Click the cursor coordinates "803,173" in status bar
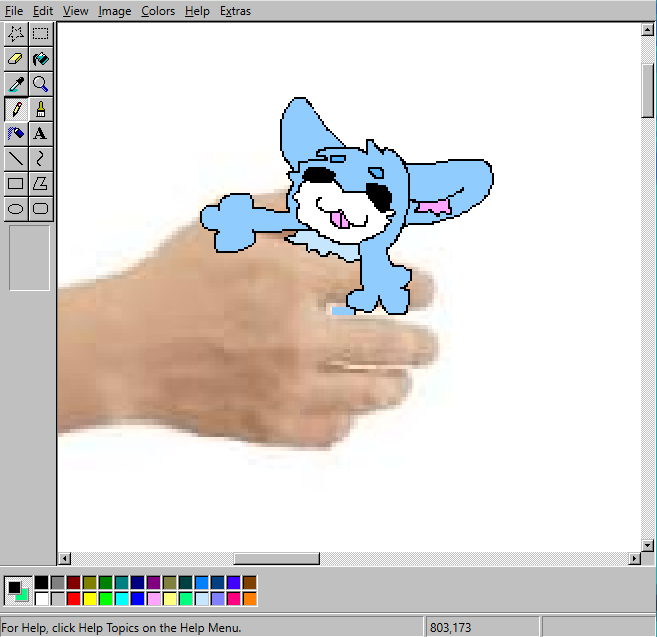Screen dimensions: 657x637 click(x=450, y=628)
